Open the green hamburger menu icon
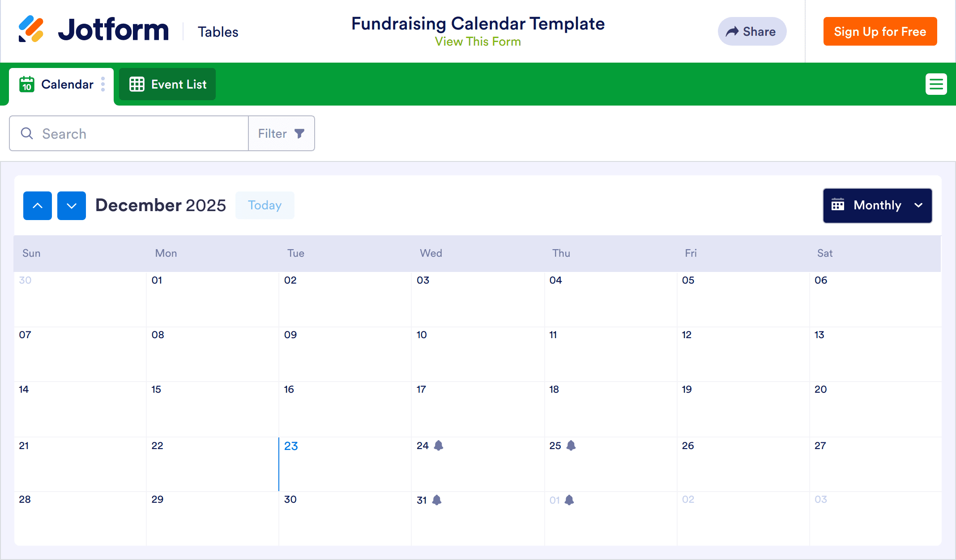The height and width of the screenshot is (560, 956). (936, 84)
